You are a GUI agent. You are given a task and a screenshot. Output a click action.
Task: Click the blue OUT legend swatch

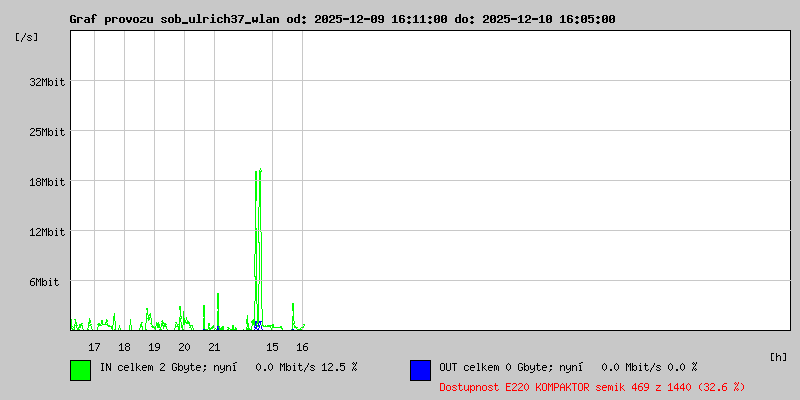pos(420,370)
